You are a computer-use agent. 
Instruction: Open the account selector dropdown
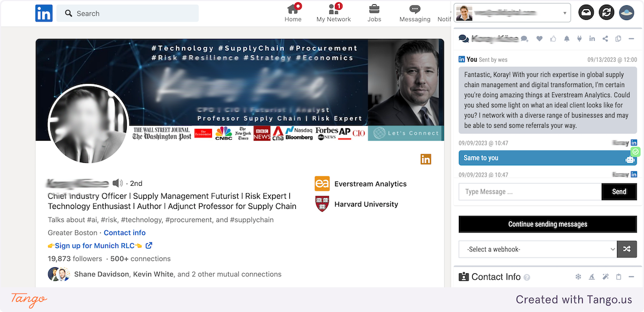(x=513, y=12)
